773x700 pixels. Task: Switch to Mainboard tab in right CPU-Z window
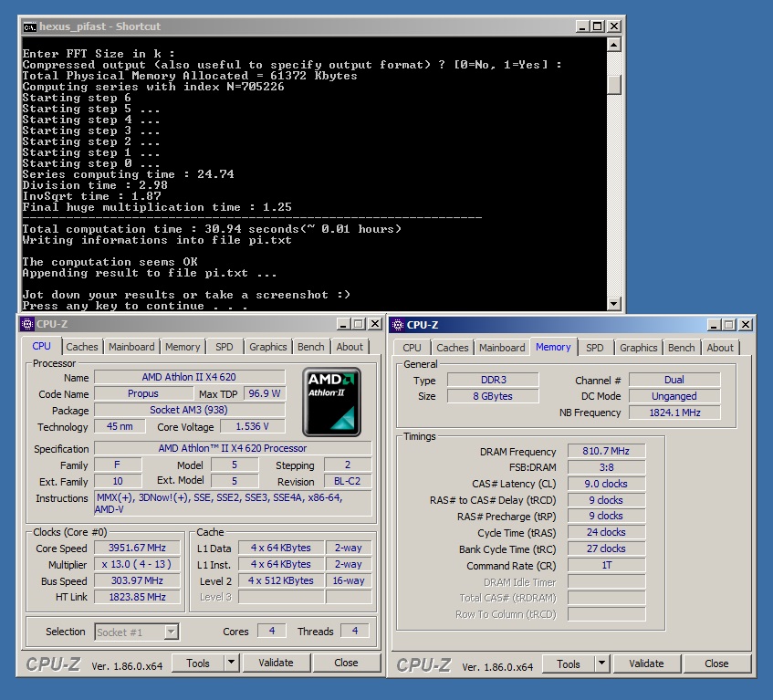pos(502,348)
